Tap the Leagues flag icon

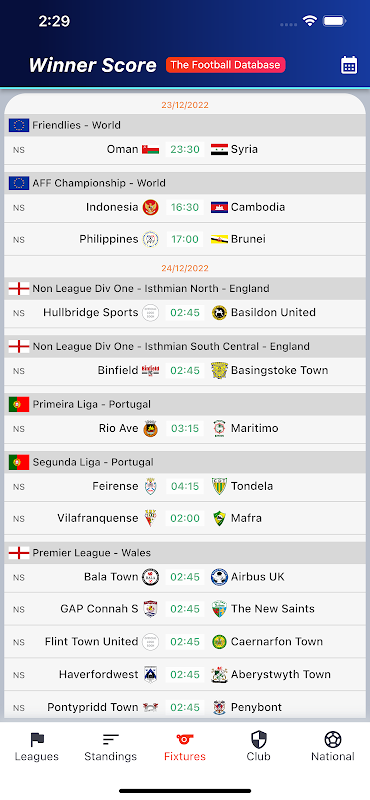pos(37,739)
